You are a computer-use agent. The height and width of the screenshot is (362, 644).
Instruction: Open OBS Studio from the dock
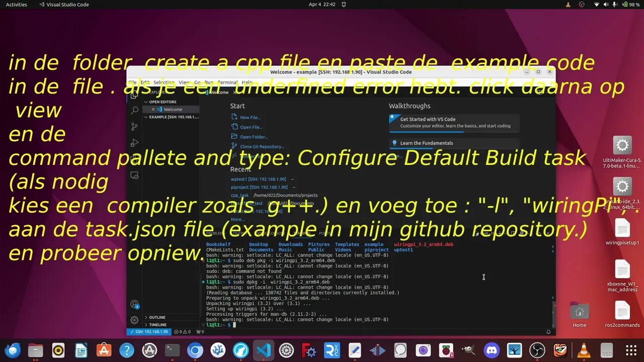537,350
